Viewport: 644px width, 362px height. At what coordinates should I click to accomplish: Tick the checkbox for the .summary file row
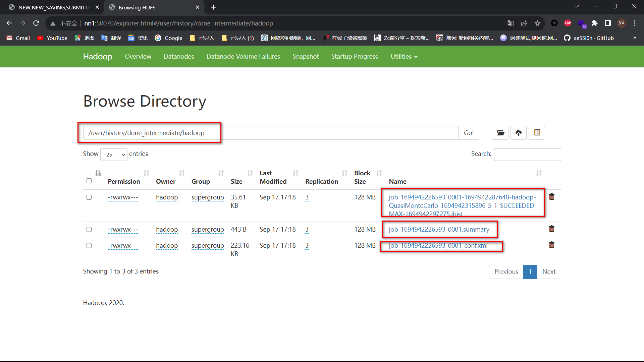pyautogui.click(x=89, y=230)
